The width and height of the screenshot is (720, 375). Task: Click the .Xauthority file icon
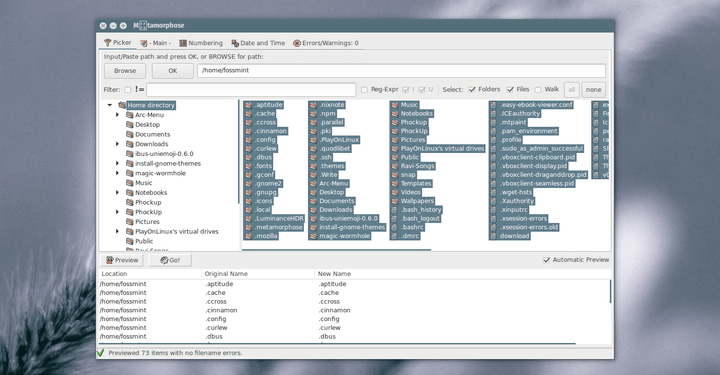tap(494, 201)
